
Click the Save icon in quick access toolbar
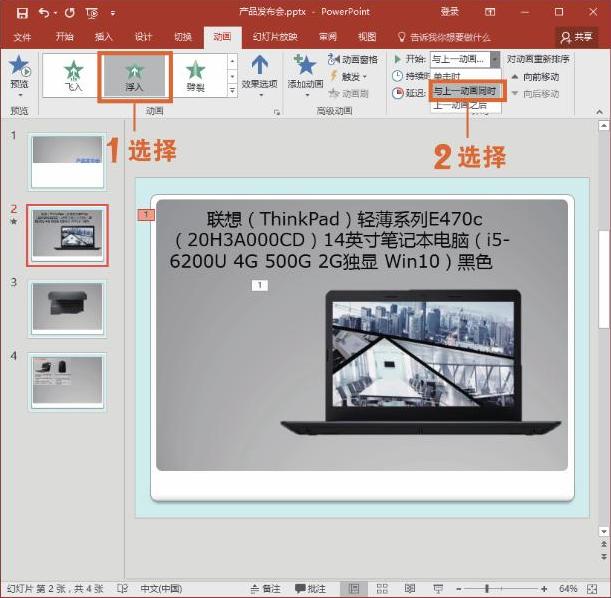pyautogui.click(x=22, y=13)
